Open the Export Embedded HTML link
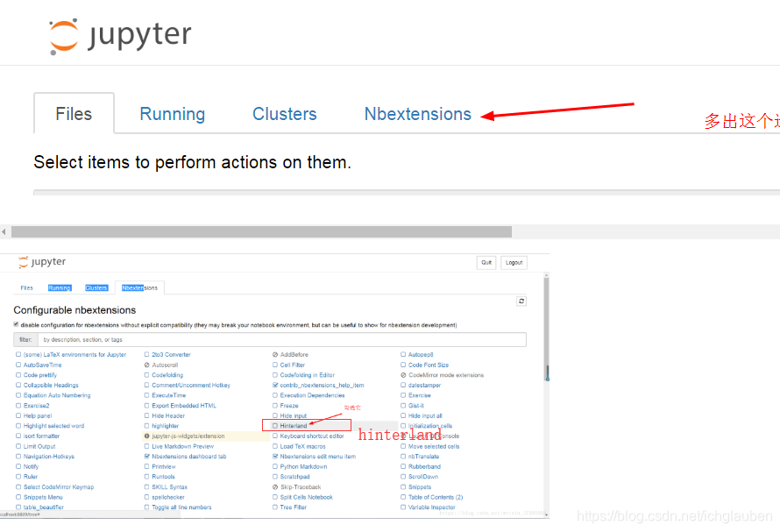 (184, 406)
